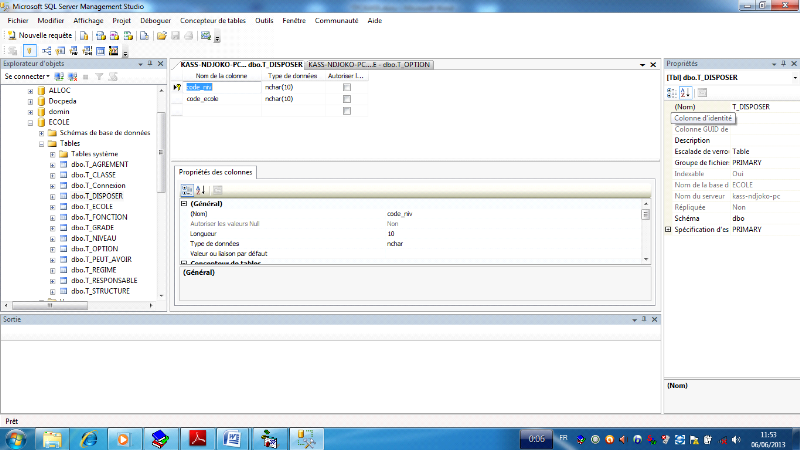Image resolution: width=800 pixels, height=450 pixels.
Task: Expand the dbo.T_AGREMENT table node
Action: 53,165
